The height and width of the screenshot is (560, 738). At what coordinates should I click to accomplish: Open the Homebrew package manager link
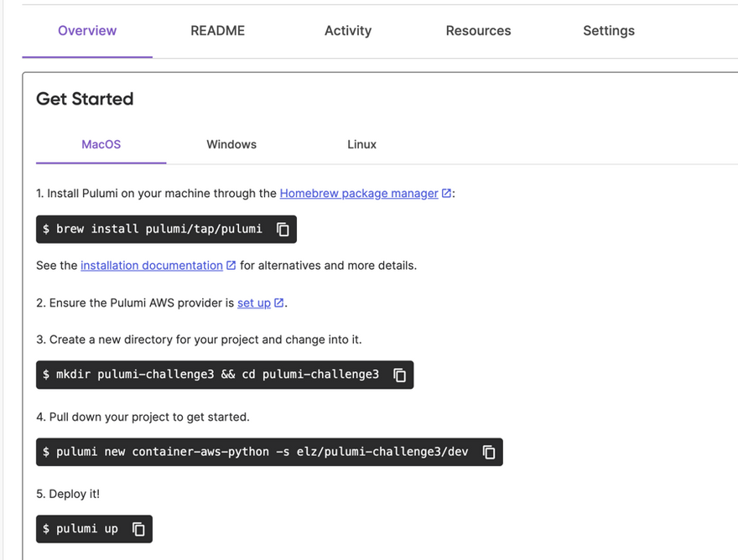[359, 194]
